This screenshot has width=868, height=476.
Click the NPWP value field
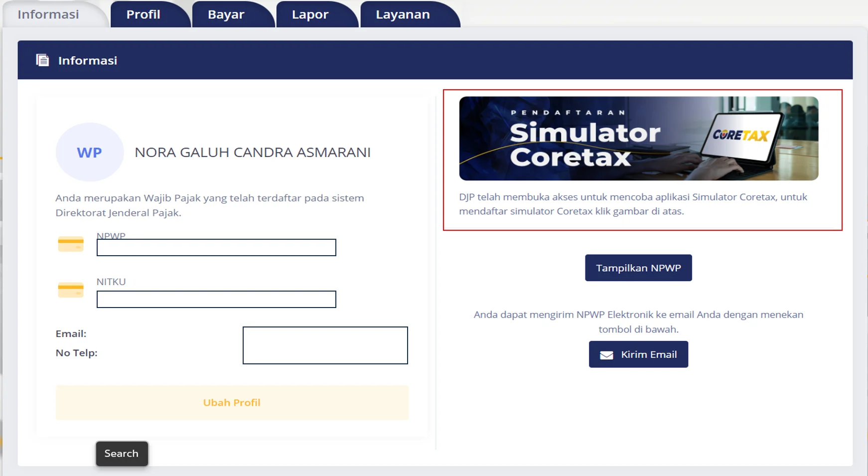pos(216,248)
